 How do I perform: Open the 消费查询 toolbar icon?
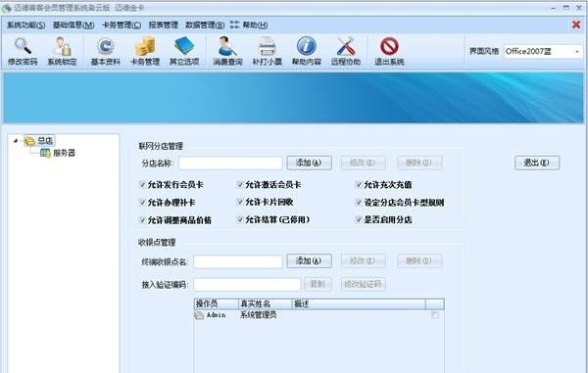click(x=227, y=51)
